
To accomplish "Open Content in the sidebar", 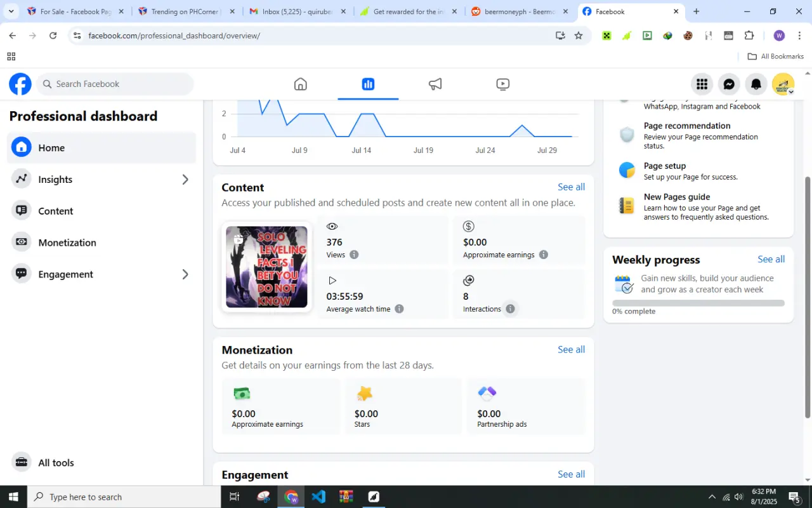I will 102,211.
